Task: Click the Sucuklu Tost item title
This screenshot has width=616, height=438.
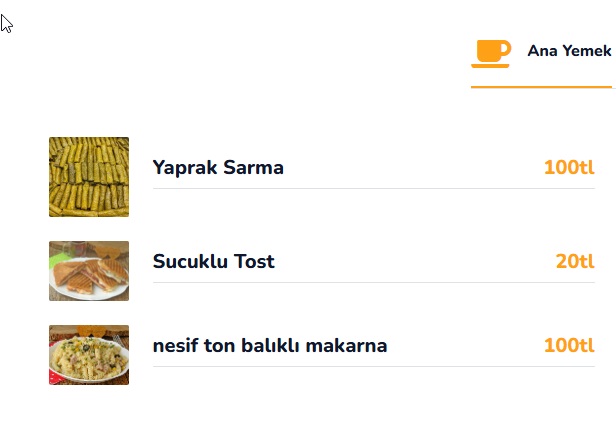Action: click(x=213, y=262)
